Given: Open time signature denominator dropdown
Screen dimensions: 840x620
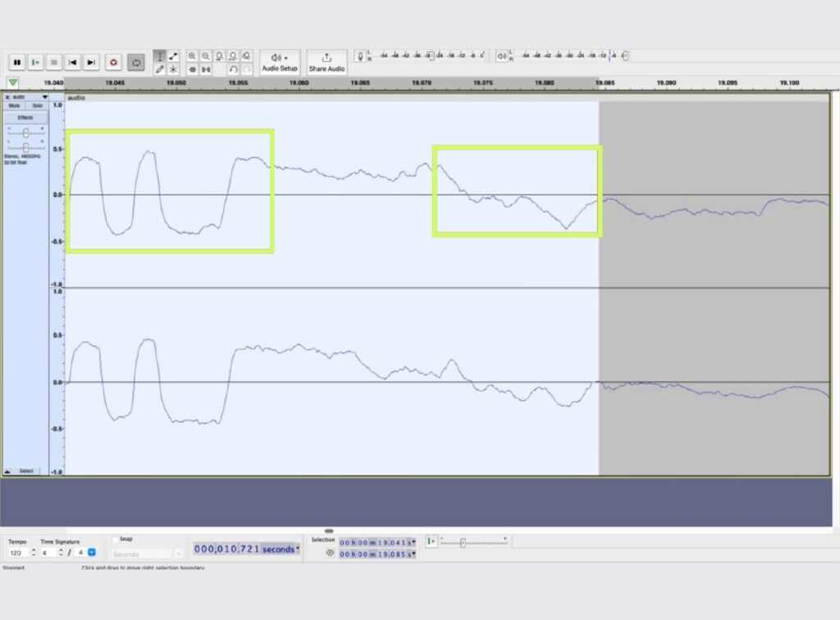Looking at the screenshot, I should (92, 553).
